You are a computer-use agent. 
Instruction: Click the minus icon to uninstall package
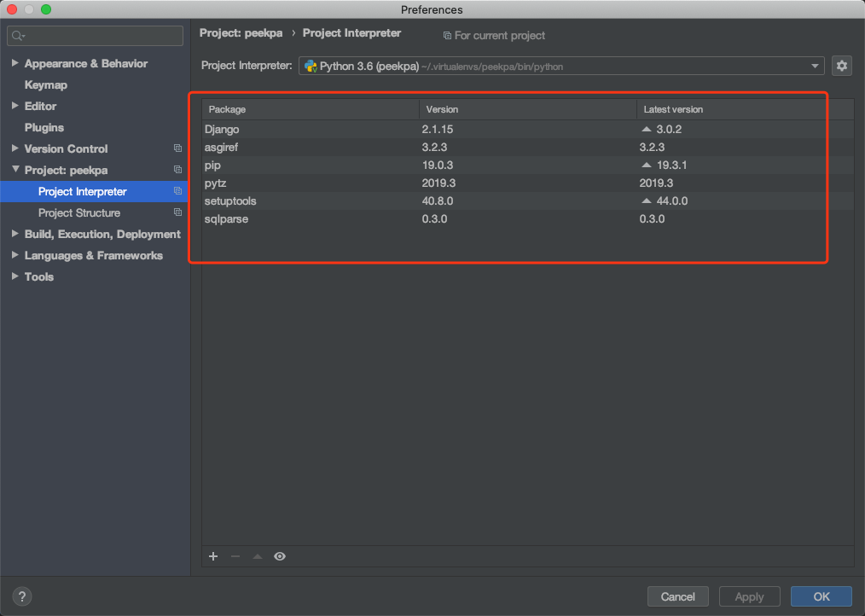click(x=235, y=556)
